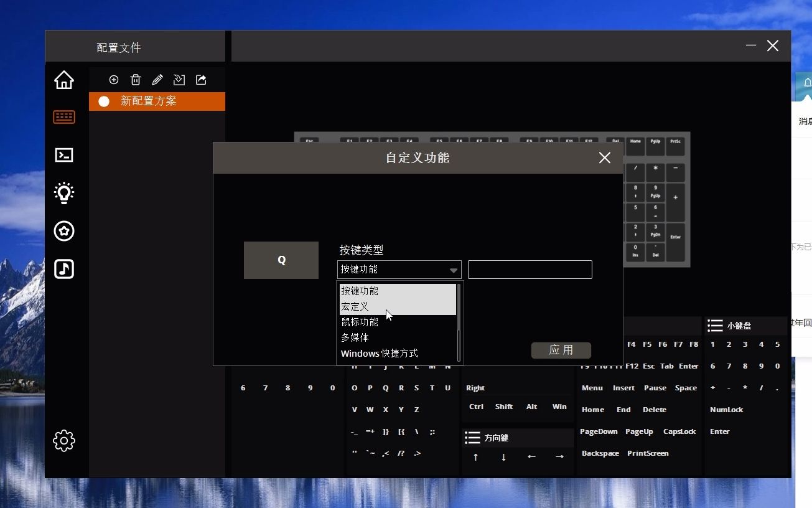Select the Space key entry
The image size is (812, 508).
pyautogui.click(x=686, y=388)
